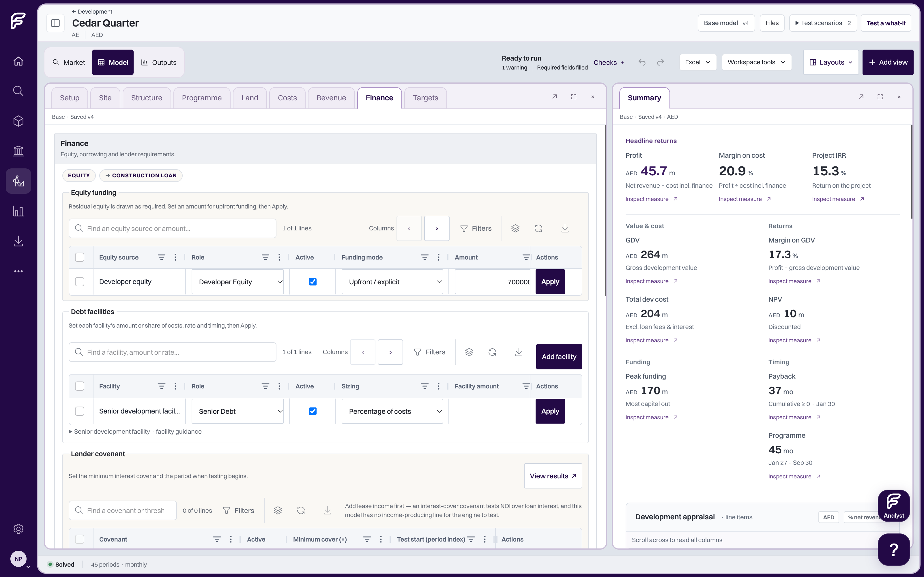924x577 pixels.
Task: Open the Percentage of costs sizing dropdown
Action: [x=392, y=411]
